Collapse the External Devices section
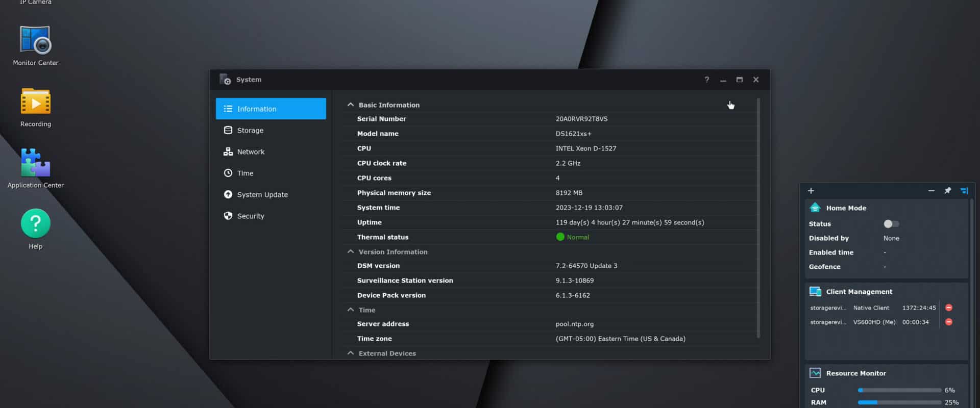 click(x=350, y=353)
